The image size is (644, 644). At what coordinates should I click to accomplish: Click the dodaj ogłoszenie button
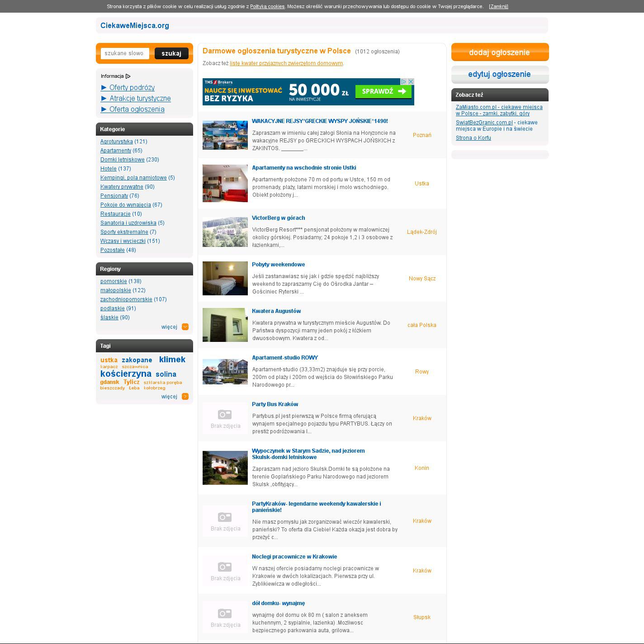point(500,52)
